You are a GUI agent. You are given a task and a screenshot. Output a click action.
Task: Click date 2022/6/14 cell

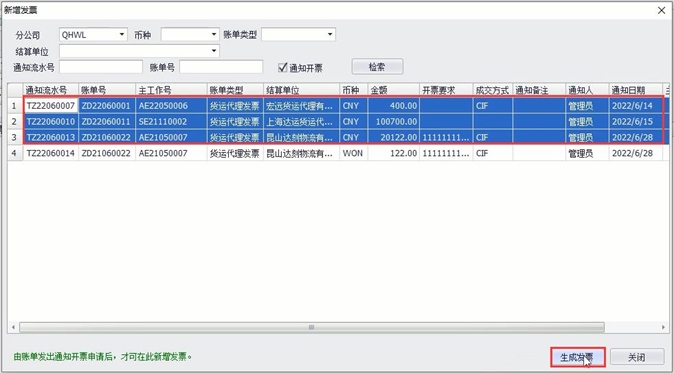636,106
